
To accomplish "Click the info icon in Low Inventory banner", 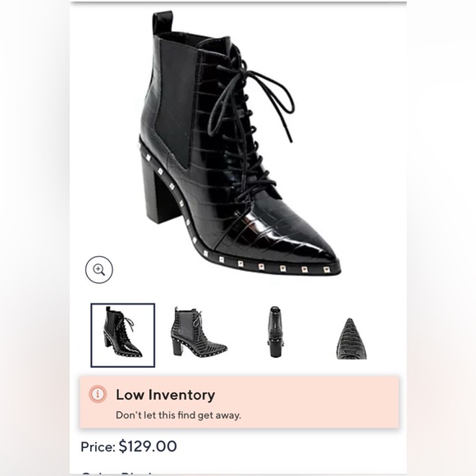I will (98, 394).
